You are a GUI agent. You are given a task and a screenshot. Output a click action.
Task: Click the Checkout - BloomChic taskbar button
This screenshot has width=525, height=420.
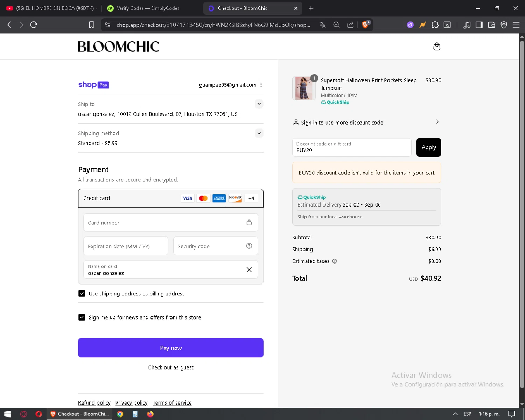click(80, 414)
